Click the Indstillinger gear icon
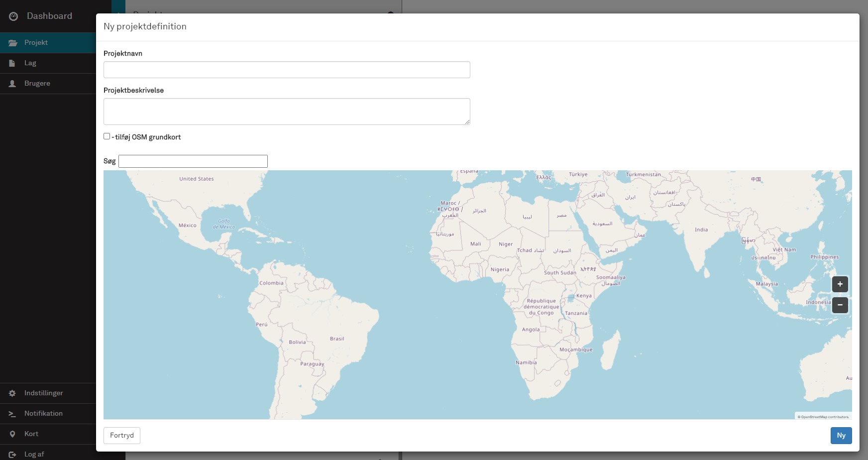This screenshot has width=868, height=460. [x=12, y=393]
